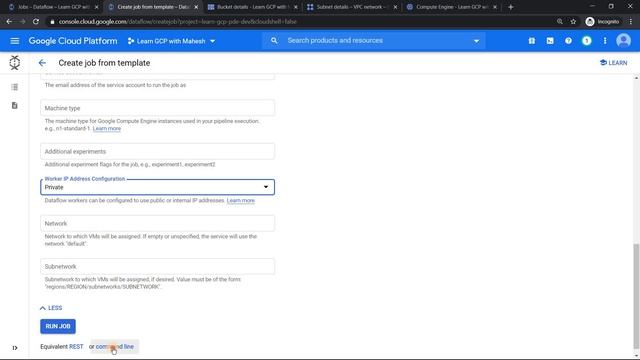Activate Cloud Shell icon

550,41
